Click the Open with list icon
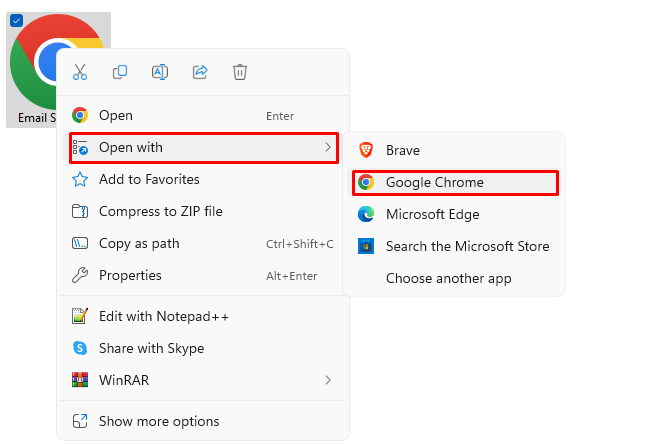 coord(80,147)
